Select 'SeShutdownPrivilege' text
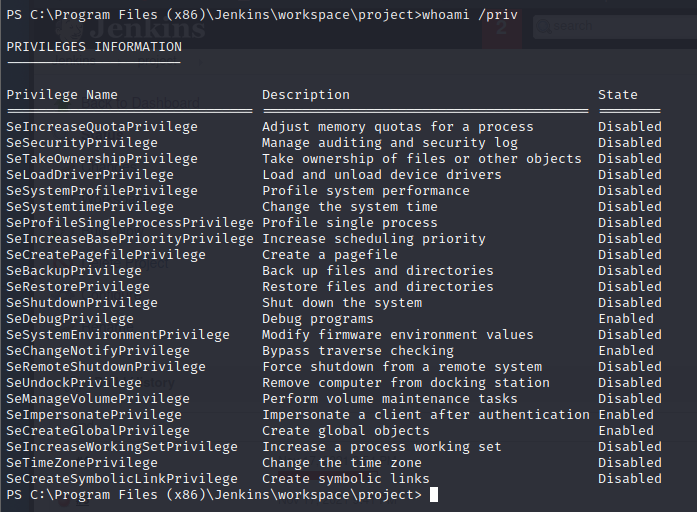 [82, 303]
